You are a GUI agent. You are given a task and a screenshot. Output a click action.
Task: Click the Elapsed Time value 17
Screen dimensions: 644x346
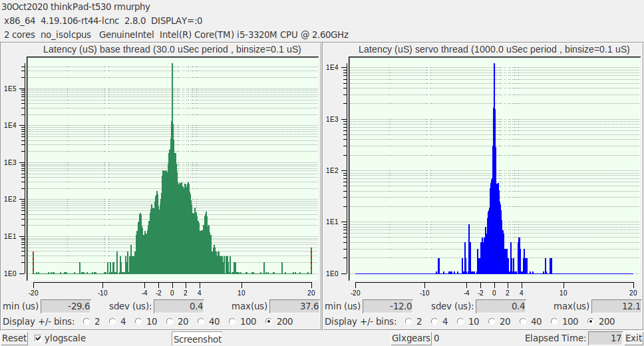point(605,338)
